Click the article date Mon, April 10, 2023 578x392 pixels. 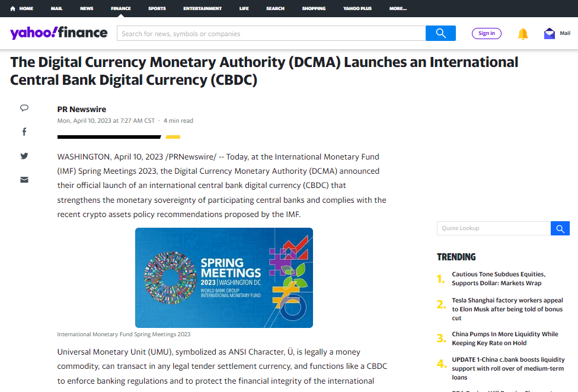coord(106,120)
